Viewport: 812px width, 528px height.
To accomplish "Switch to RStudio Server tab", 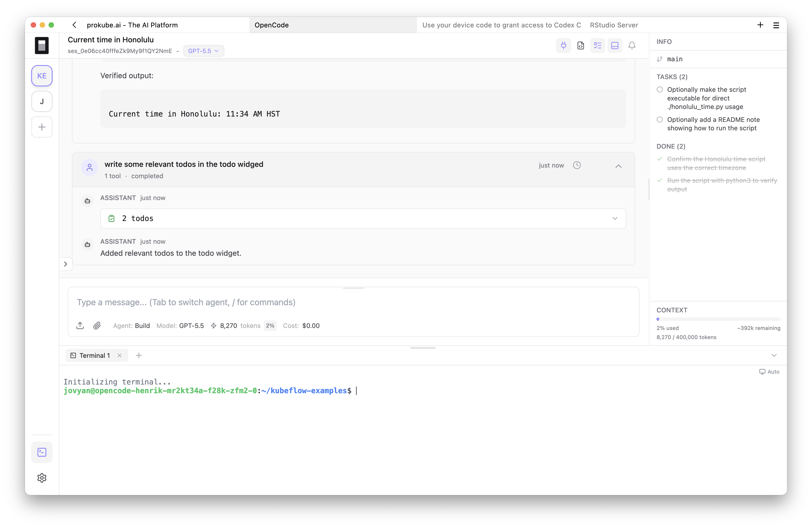I will [x=614, y=25].
